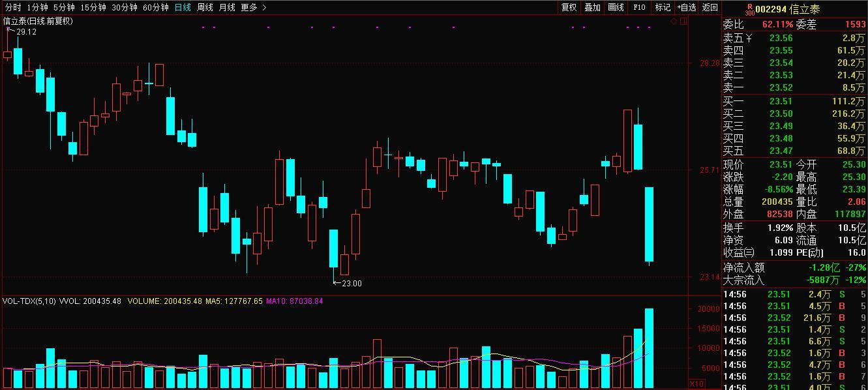Click the MA5: 127767.65 label

click(234, 301)
